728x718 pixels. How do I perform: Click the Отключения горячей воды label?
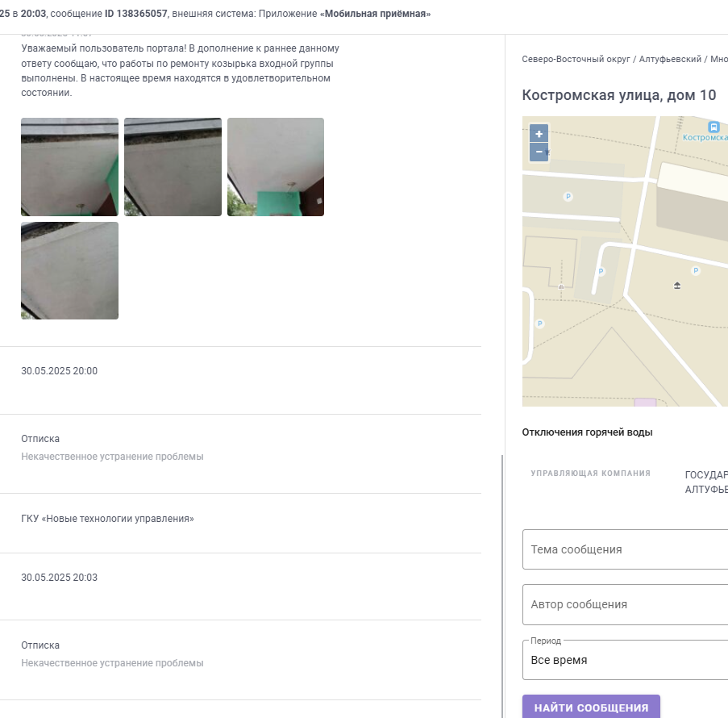pyautogui.click(x=588, y=432)
